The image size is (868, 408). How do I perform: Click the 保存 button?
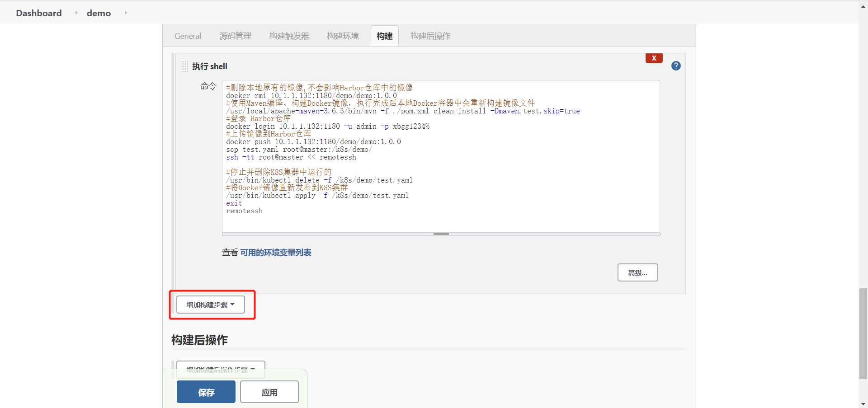click(206, 392)
